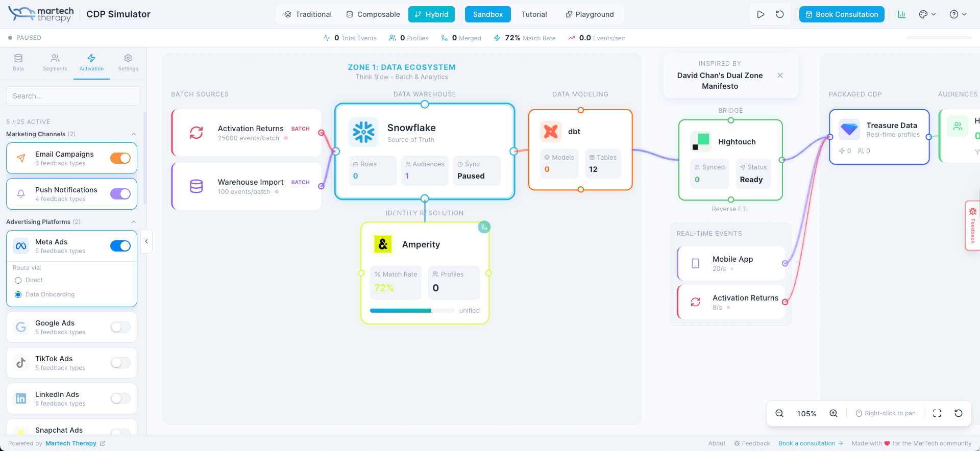The height and width of the screenshot is (451, 980).
Task: Enable the TikTok Ads toggle
Action: click(120, 363)
